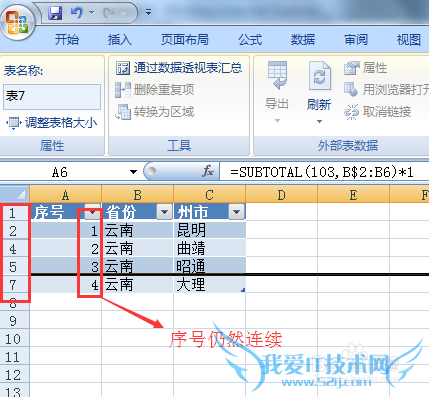Click the remove duplicates icon

tap(123, 90)
